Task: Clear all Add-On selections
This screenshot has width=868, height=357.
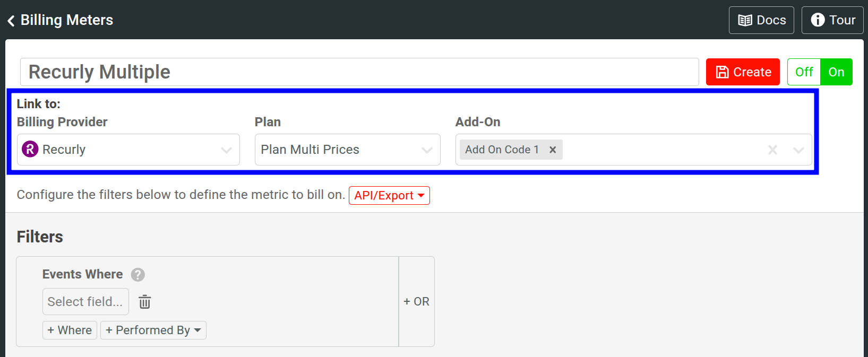Action: (x=772, y=150)
